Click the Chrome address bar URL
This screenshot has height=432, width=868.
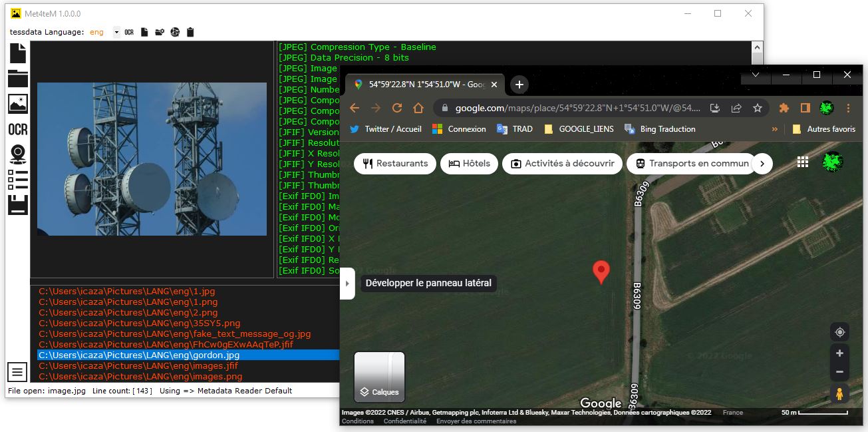coord(577,108)
